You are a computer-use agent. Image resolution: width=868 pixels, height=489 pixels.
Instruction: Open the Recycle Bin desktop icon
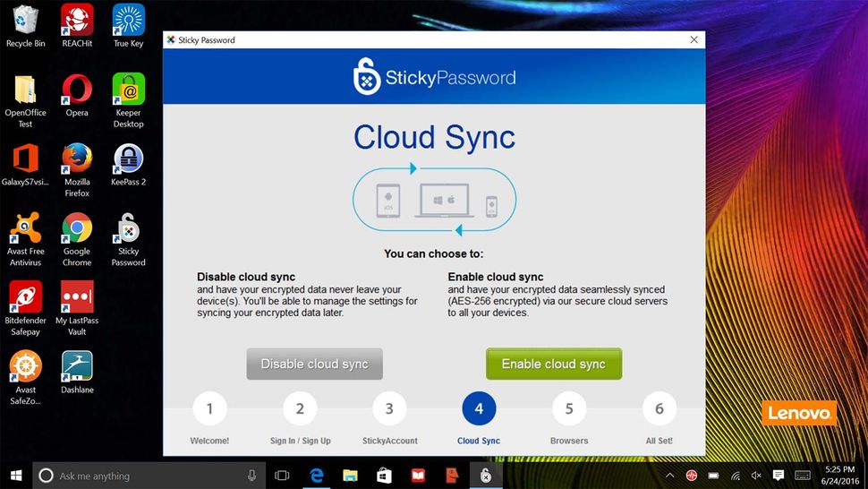[x=25, y=26]
